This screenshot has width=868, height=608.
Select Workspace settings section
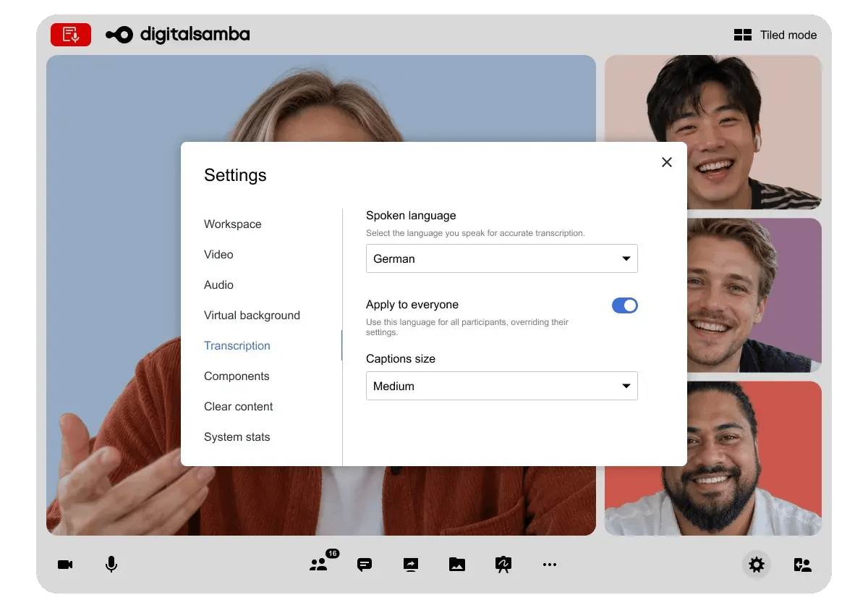click(x=233, y=224)
